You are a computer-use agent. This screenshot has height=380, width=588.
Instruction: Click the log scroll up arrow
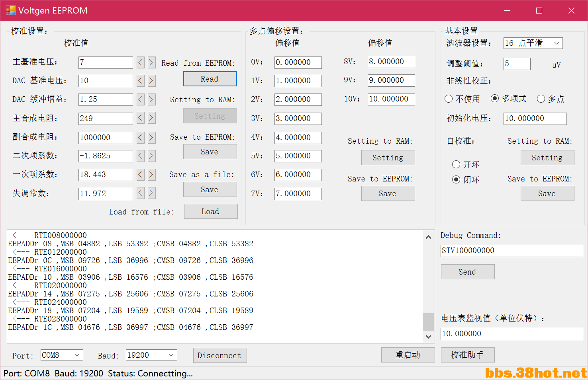(428, 237)
